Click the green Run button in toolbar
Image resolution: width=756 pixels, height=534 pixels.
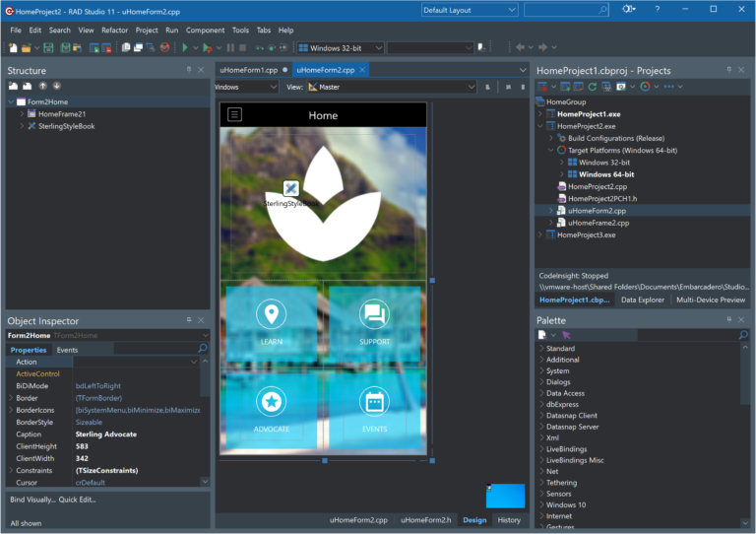[x=184, y=47]
